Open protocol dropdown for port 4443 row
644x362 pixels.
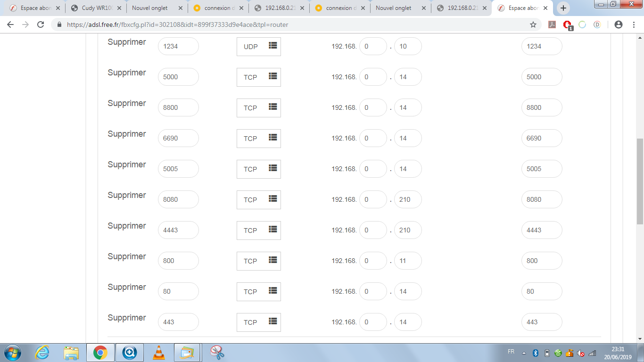click(x=259, y=230)
